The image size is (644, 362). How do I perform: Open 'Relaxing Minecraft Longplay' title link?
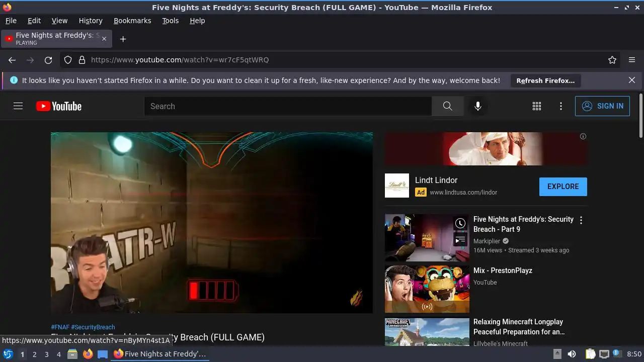519,327
